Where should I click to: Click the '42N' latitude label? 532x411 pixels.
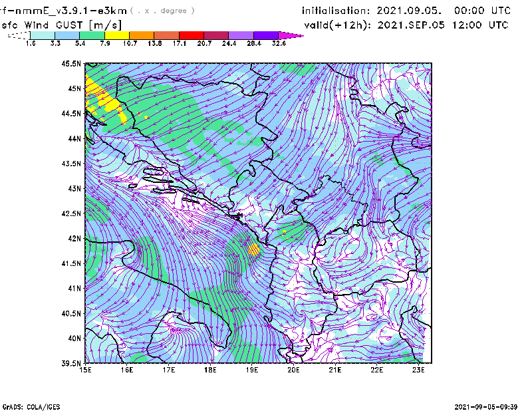tap(74, 239)
